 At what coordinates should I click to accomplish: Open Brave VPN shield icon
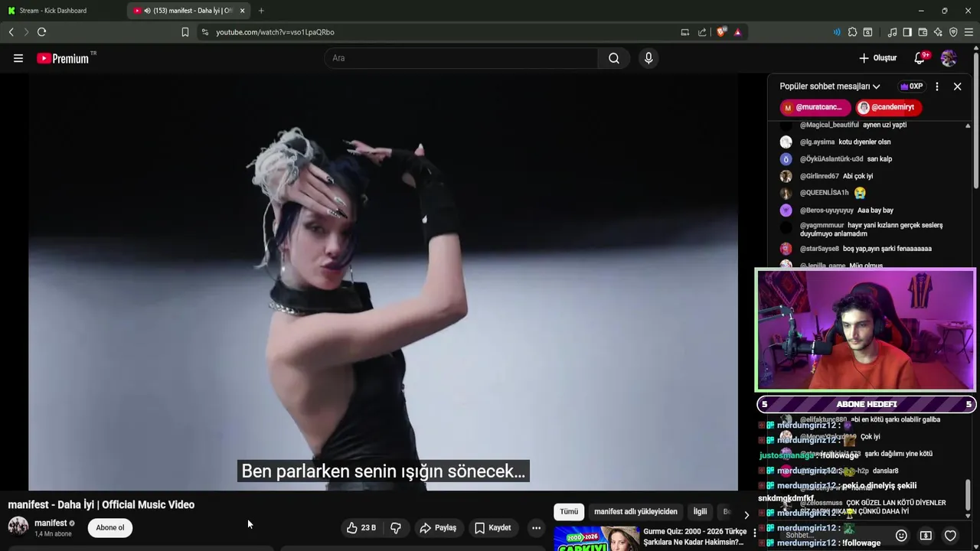953,32
